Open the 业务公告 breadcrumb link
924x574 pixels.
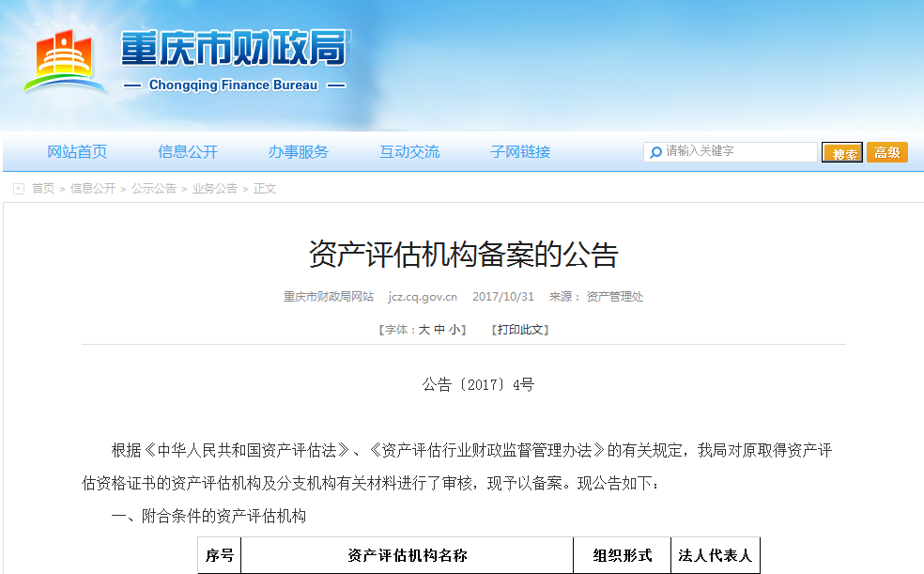(x=215, y=189)
